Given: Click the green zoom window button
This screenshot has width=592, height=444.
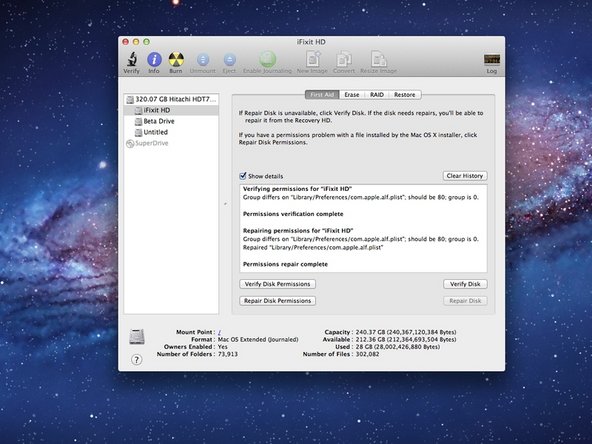Looking at the screenshot, I should pyautogui.click(x=146, y=42).
